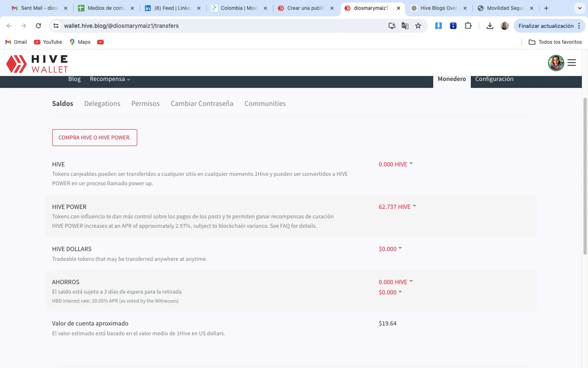The height and width of the screenshot is (368, 588).
Task: Open a new browser tab
Action: click(546, 8)
